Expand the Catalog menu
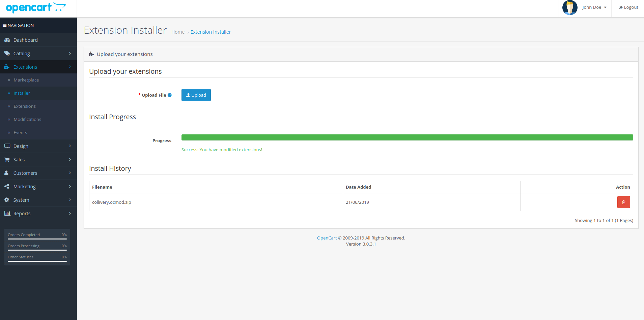 [x=38, y=54]
